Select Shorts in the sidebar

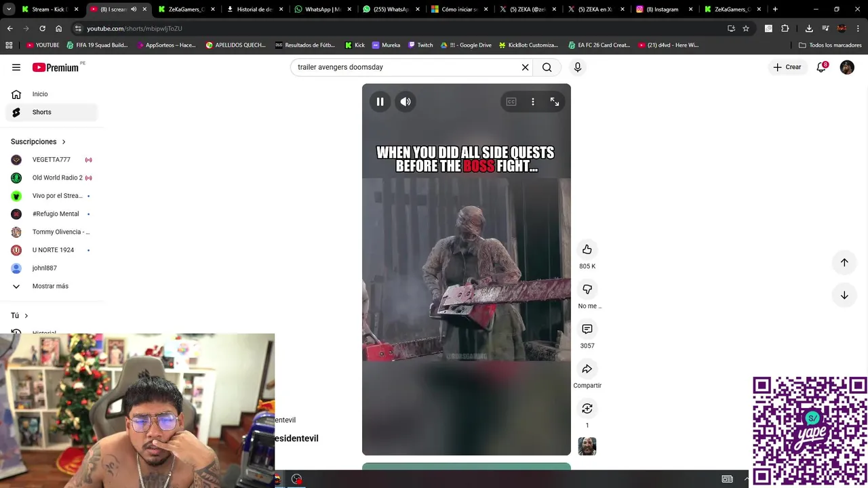(52, 112)
